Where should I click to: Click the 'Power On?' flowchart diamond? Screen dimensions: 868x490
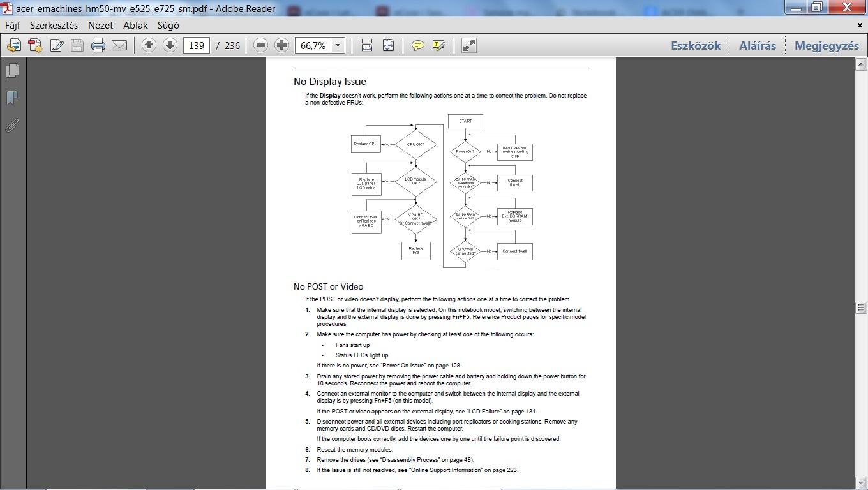465,152
